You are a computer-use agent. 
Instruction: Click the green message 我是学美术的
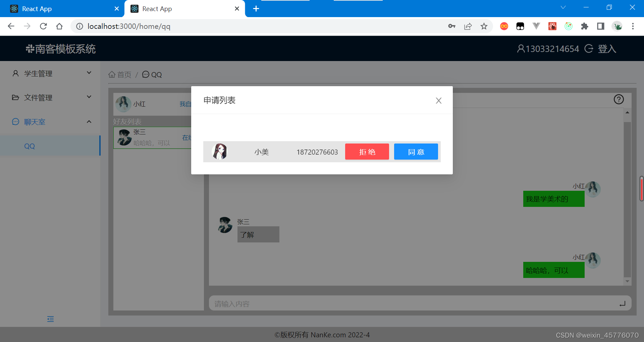click(x=554, y=199)
